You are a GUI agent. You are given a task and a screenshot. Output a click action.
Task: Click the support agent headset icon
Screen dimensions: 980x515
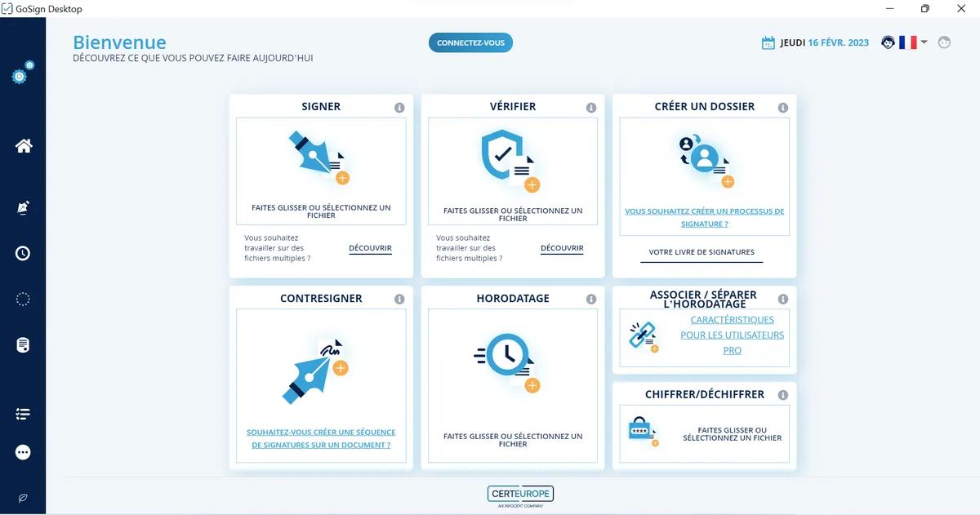889,42
